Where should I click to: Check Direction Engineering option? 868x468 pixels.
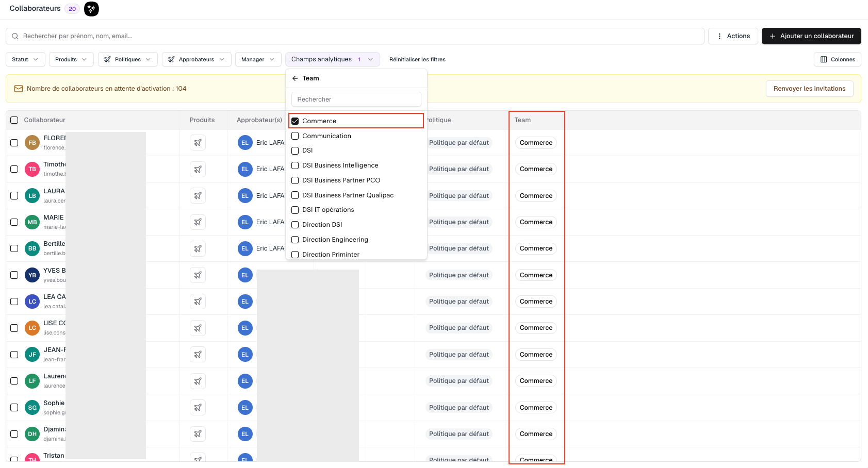click(x=295, y=240)
